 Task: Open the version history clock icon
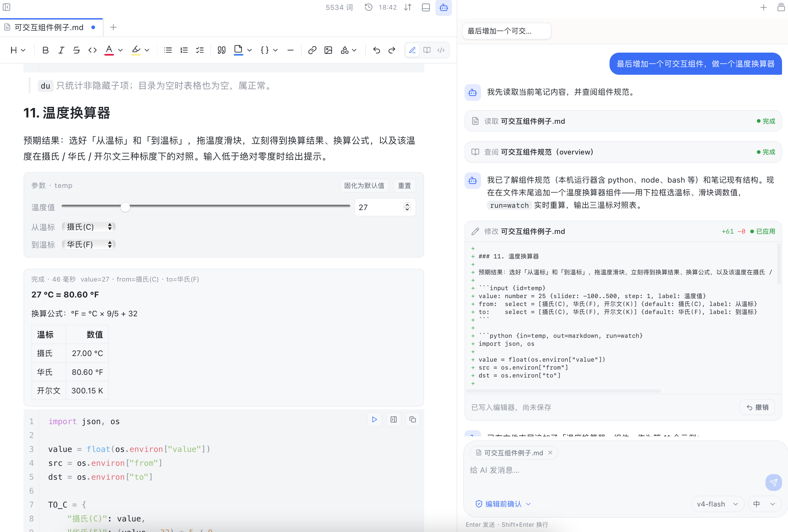pos(369,7)
